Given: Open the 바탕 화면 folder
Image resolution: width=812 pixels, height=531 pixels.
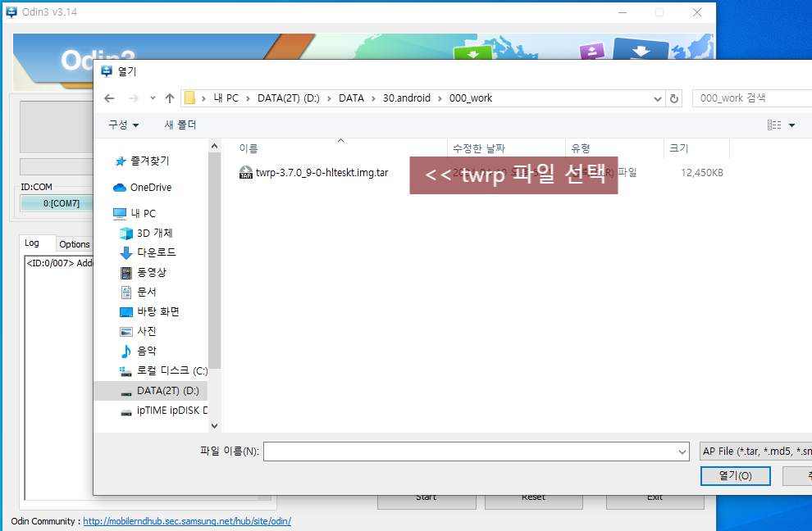Looking at the screenshot, I should click(x=158, y=311).
